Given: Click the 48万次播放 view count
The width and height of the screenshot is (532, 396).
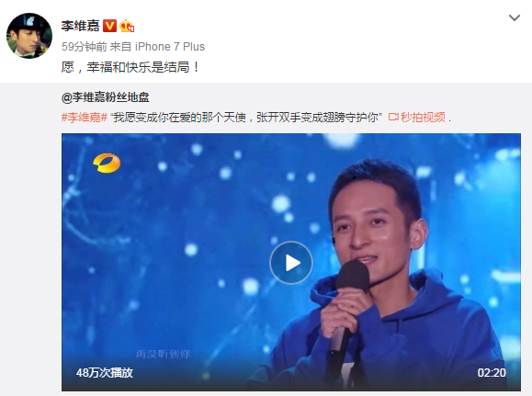Looking at the screenshot, I should coord(105,373).
